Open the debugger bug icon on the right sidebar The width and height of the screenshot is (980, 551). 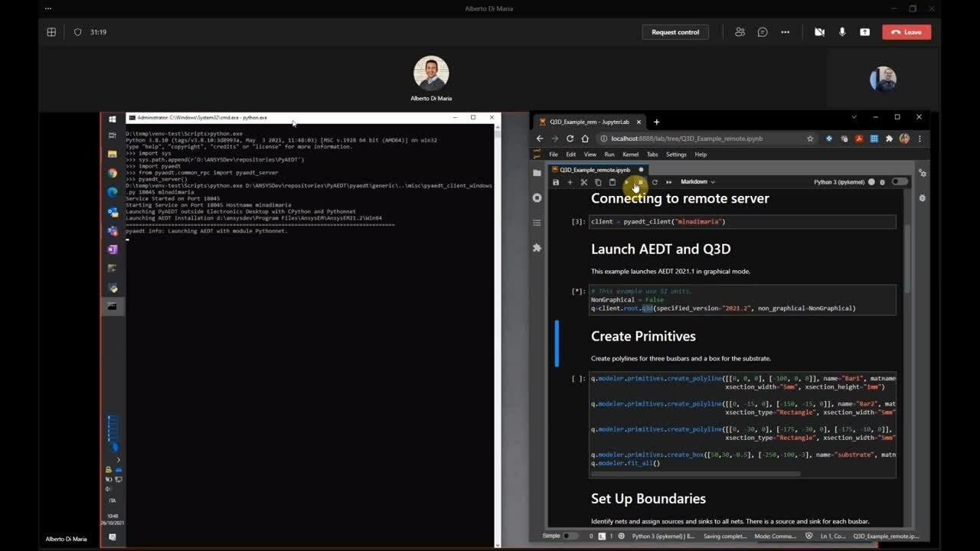(x=922, y=197)
